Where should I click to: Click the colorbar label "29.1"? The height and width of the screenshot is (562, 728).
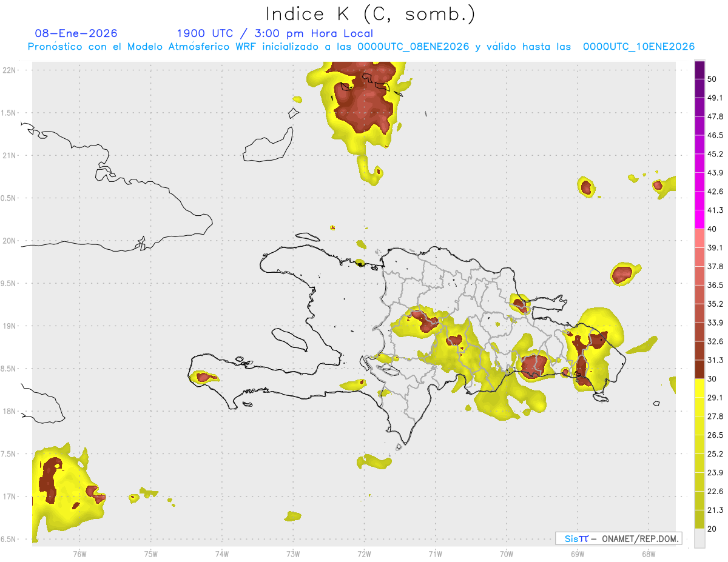[x=715, y=397]
